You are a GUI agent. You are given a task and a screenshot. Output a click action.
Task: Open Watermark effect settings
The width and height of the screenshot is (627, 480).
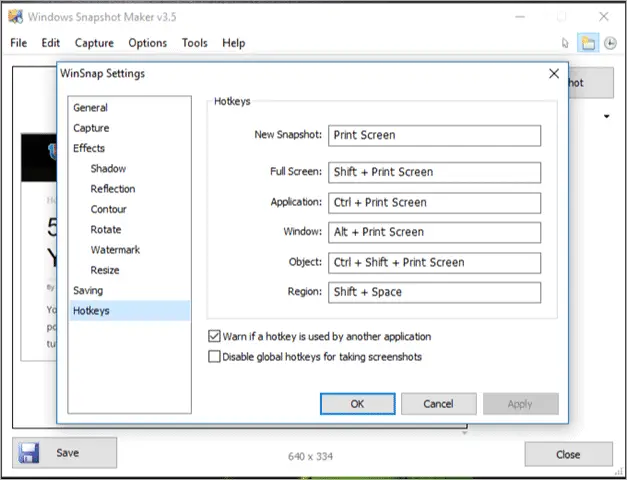[x=115, y=250]
